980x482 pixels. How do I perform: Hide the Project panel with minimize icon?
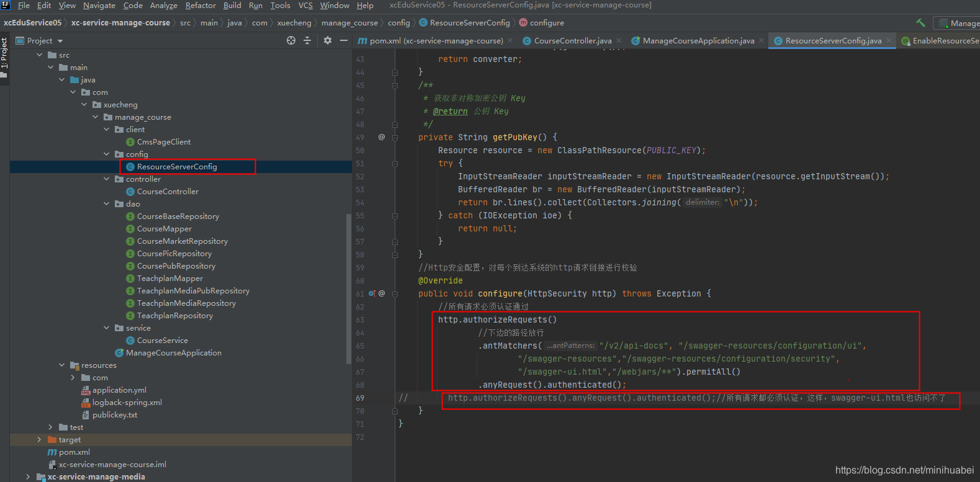click(344, 40)
